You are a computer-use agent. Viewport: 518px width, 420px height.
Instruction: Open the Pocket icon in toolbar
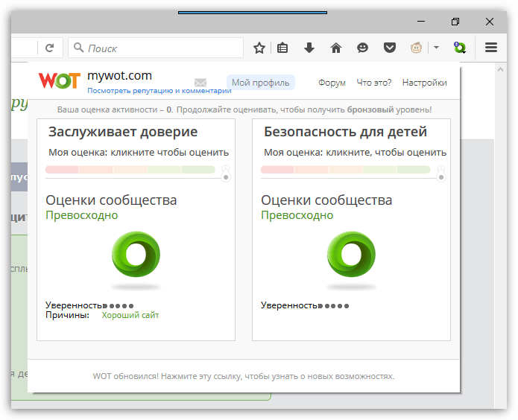pyautogui.click(x=390, y=48)
